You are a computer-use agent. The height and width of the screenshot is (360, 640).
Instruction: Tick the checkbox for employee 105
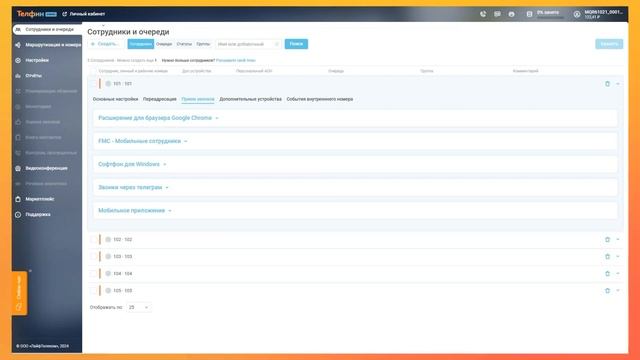[93, 291]
